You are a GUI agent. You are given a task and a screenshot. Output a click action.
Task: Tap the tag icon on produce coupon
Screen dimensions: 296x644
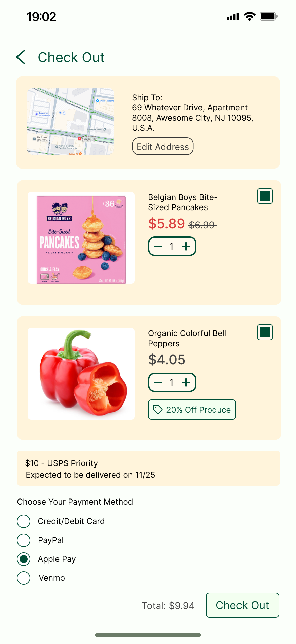point(157,410)
